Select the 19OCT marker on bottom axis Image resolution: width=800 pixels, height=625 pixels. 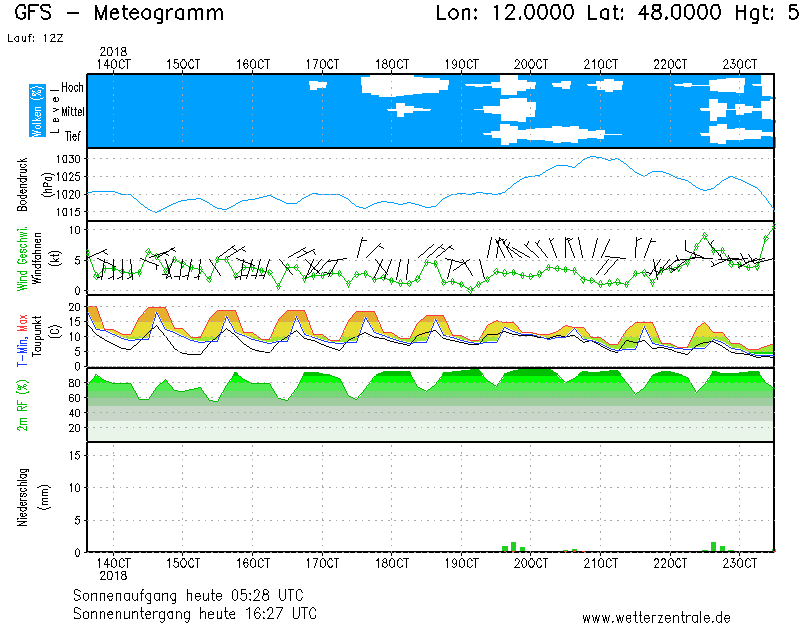click(461, 563)
